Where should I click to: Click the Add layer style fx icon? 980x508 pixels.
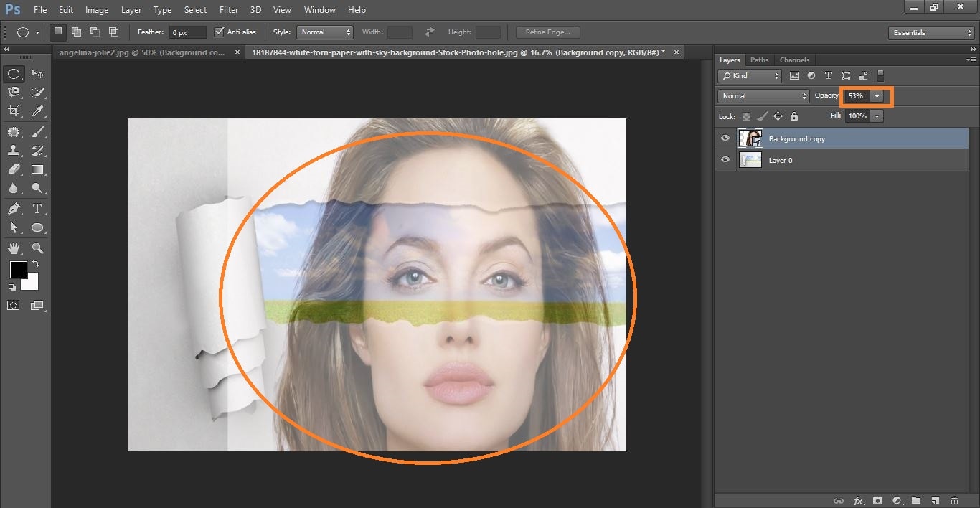click(x=858, y=500)
